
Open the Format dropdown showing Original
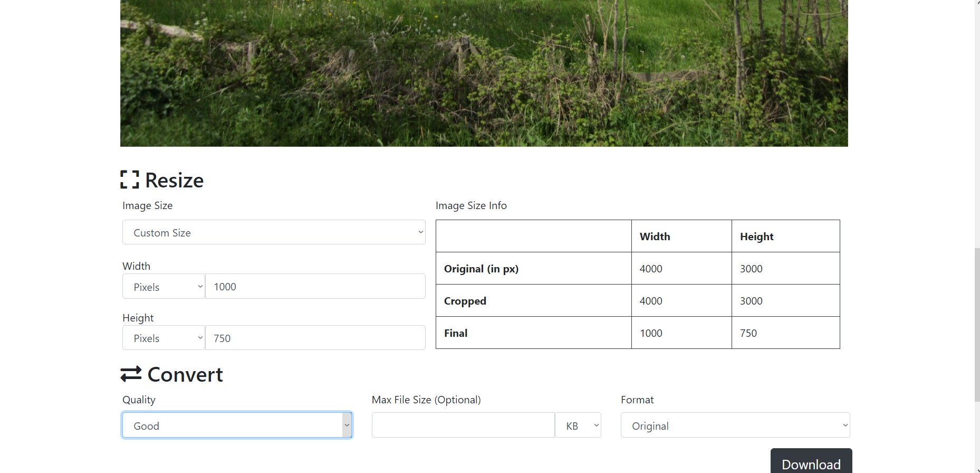pyautogui.click(x=735, y=425)
